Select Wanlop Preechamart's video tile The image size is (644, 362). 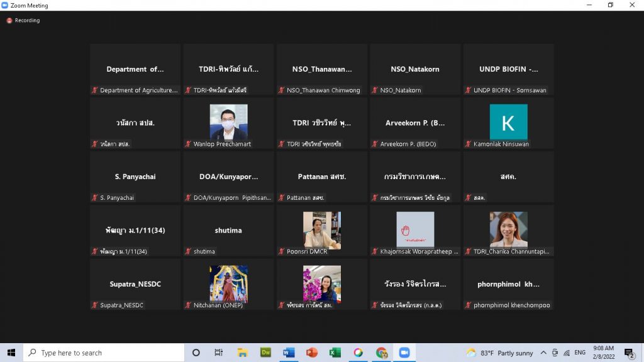pos(228,123)
